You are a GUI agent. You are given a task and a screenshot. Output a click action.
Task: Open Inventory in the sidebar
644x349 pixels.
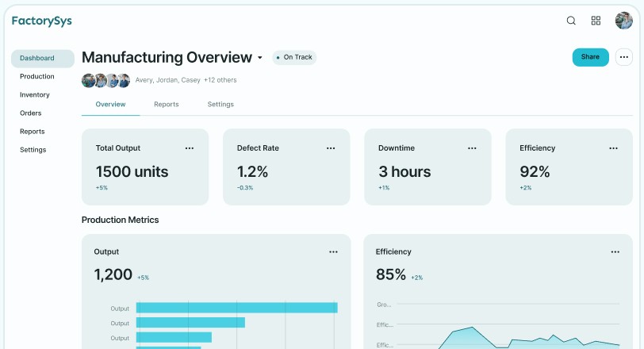point(35,95)
